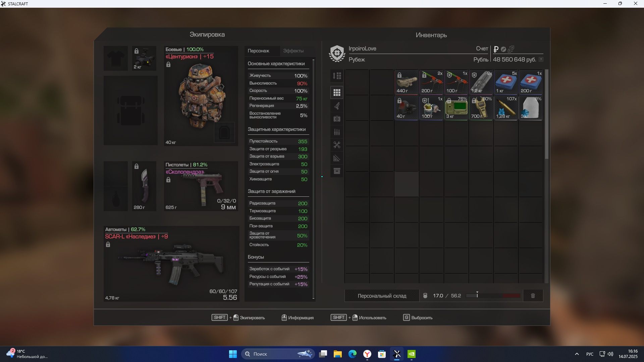This screenshot has height=362, width=644.
Task: Click the Поиск taskbar search box
Action: point(278,354)
